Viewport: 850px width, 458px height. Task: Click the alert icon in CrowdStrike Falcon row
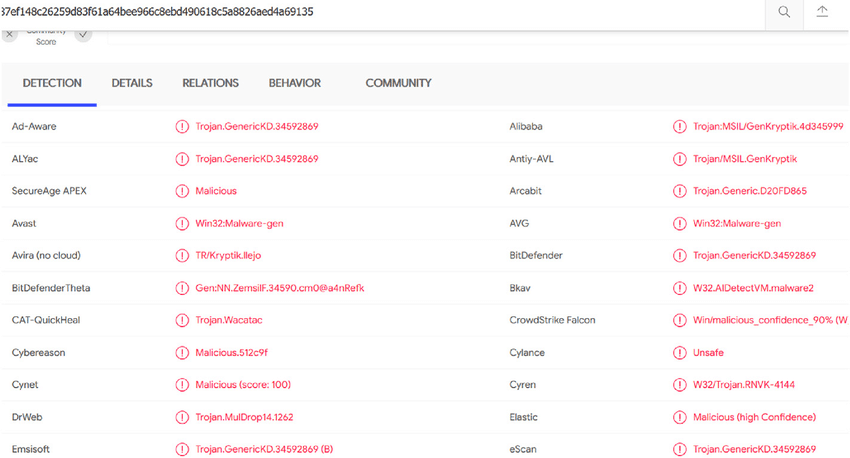point(679,320)
